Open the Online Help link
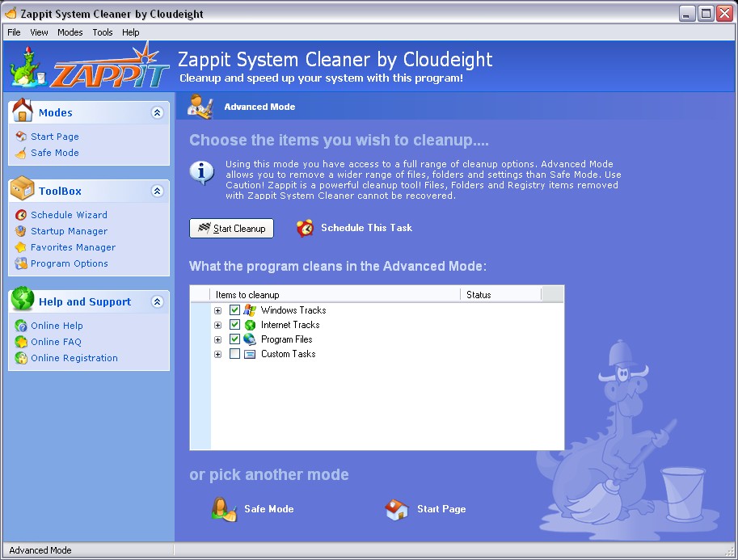Screen dimensions: 738x560 coord(57,326)
